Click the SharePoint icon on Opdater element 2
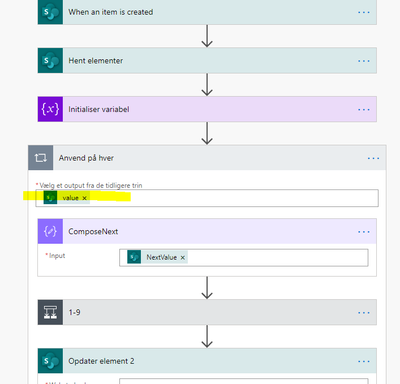The width and height of the screenshot is (400, 384). (x=50, y=361)
